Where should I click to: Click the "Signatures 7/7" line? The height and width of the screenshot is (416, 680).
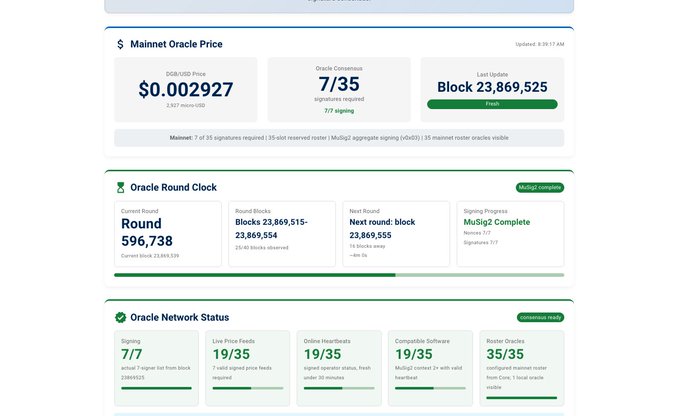click(x=481, y=242)
